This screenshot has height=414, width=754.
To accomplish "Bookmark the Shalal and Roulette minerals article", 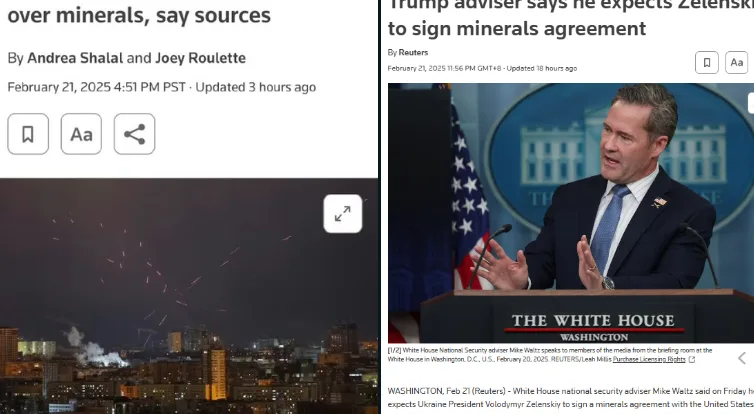I will [28, 134].
